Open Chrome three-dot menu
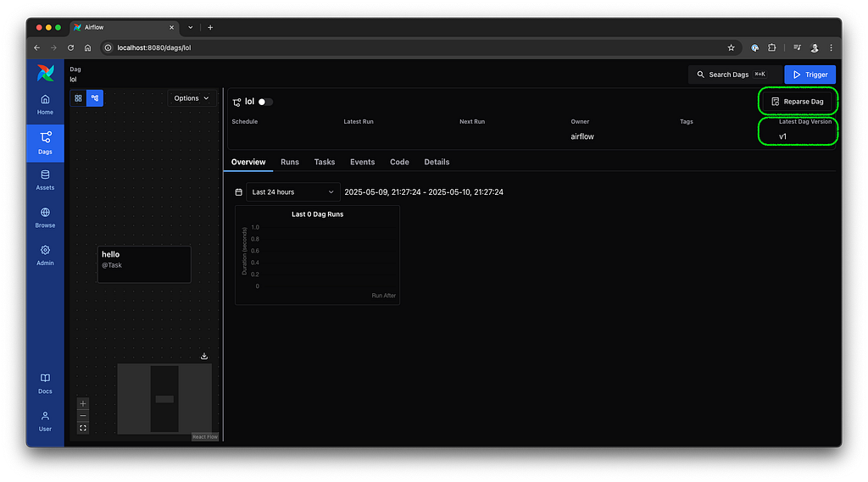Viewport: 868px width, 482px height. click(831, 48)
